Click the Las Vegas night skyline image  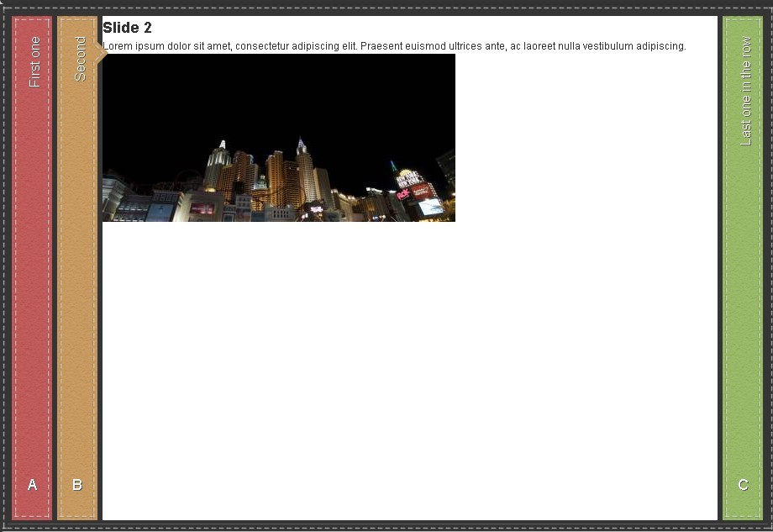tap(277, 139)
